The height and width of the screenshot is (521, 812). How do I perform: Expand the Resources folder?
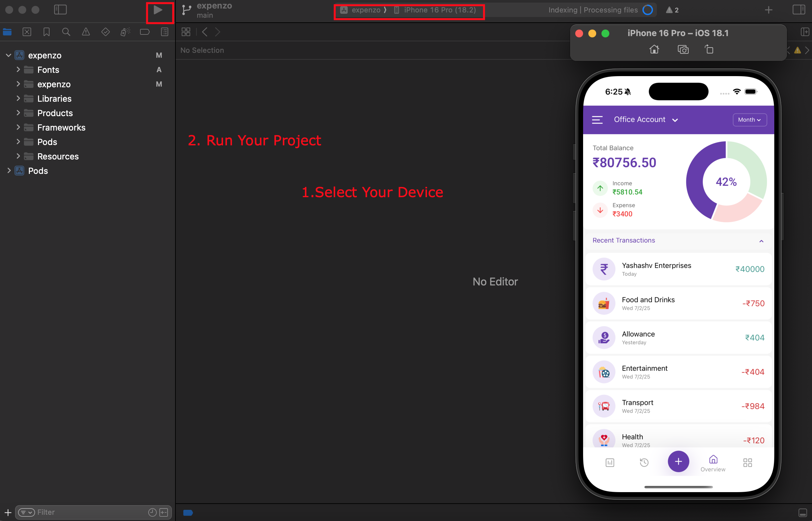[x=18, y=156]
